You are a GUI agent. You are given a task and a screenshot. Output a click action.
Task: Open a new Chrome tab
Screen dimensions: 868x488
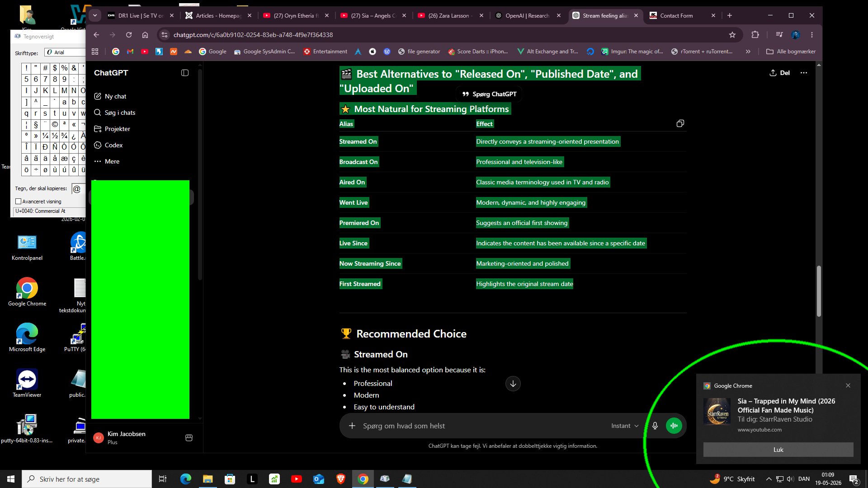(x=729, y=15)
